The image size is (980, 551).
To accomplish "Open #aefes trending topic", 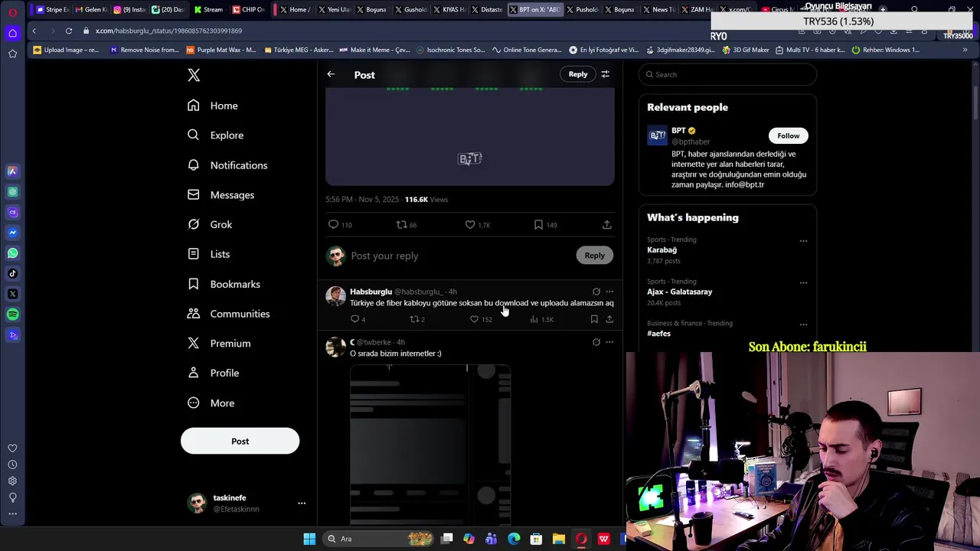I will coord(658,334).
